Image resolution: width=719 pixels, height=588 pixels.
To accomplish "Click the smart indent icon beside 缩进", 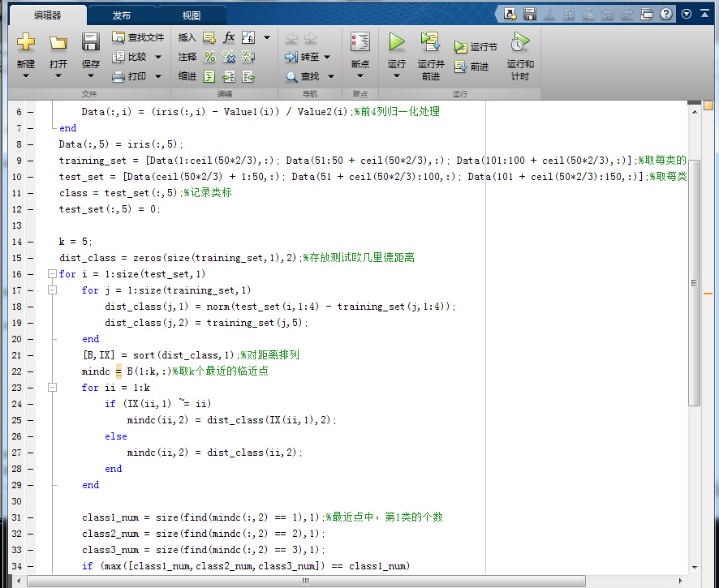I will pos(209,76).
